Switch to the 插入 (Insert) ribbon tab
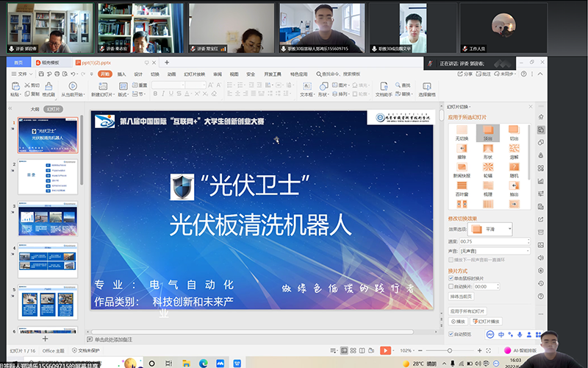This screenshot has height=368, width=588. [122, 74]
